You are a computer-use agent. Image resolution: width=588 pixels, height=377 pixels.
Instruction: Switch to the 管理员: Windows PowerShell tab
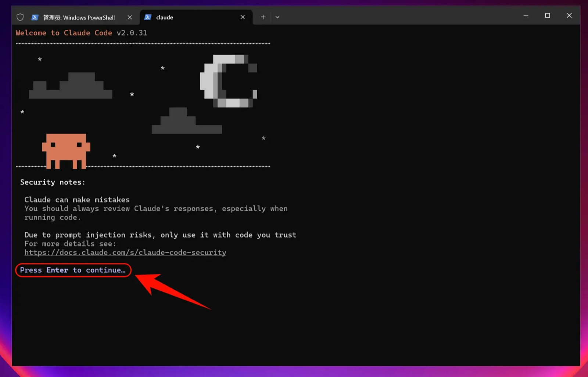click(x=78, y=17)
